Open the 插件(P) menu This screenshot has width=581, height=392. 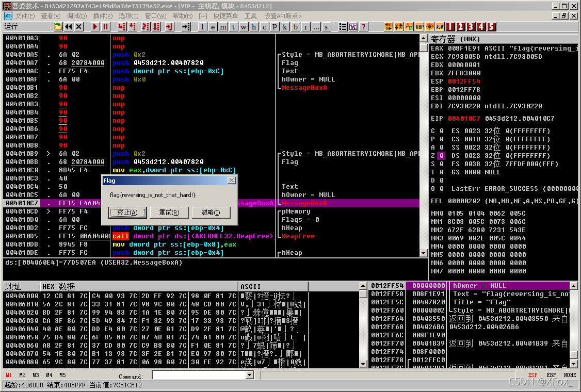pos(103,16)
